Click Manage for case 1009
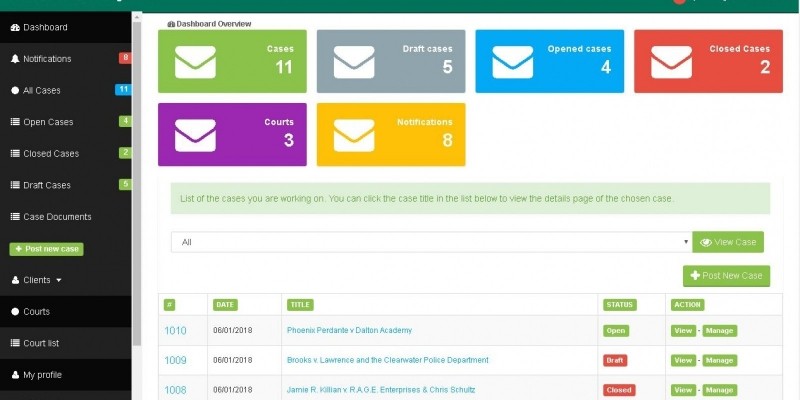This screenshot has height=400, width=800. (x=719, y=360)
